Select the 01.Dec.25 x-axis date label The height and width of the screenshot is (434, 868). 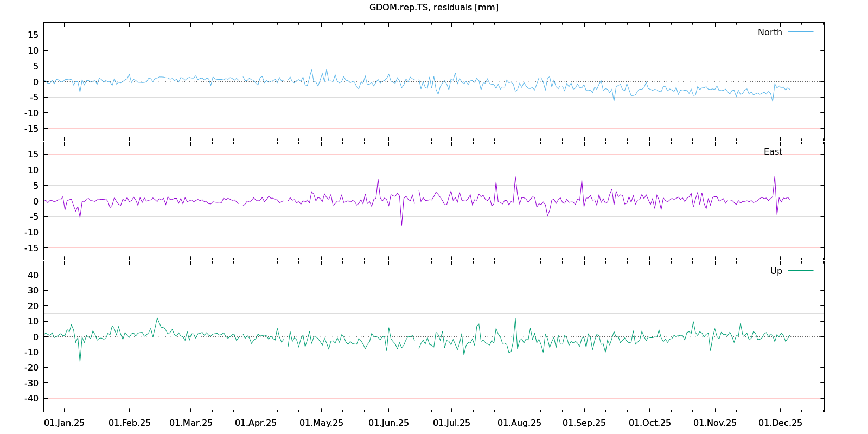click(780, 423)
